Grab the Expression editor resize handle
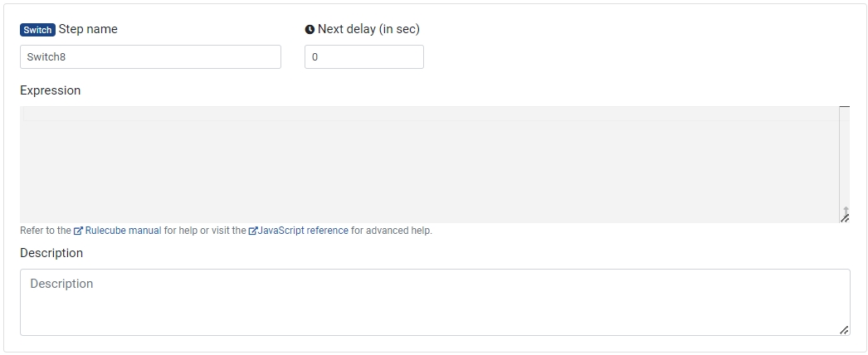Image resolution: width=868 pixels, height=355 pixels. coord(845,217)
